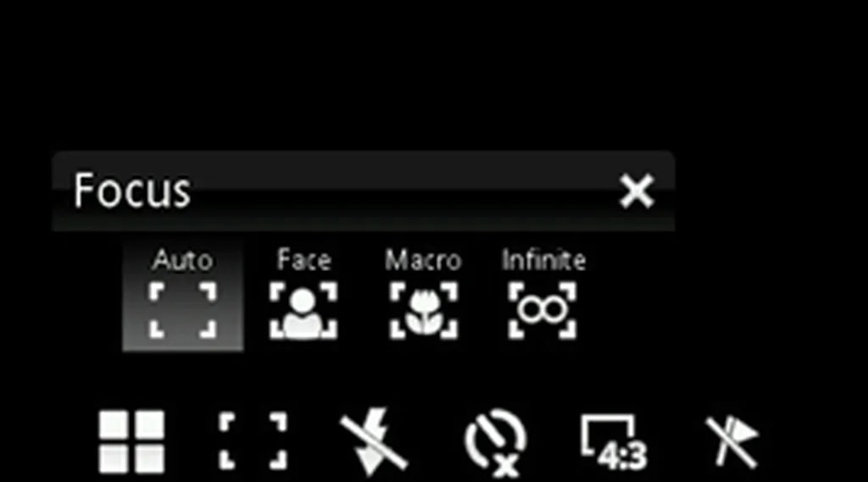Choose the Face detection focus icon
This screenshot has height=482, width=868.
[303, 310]
